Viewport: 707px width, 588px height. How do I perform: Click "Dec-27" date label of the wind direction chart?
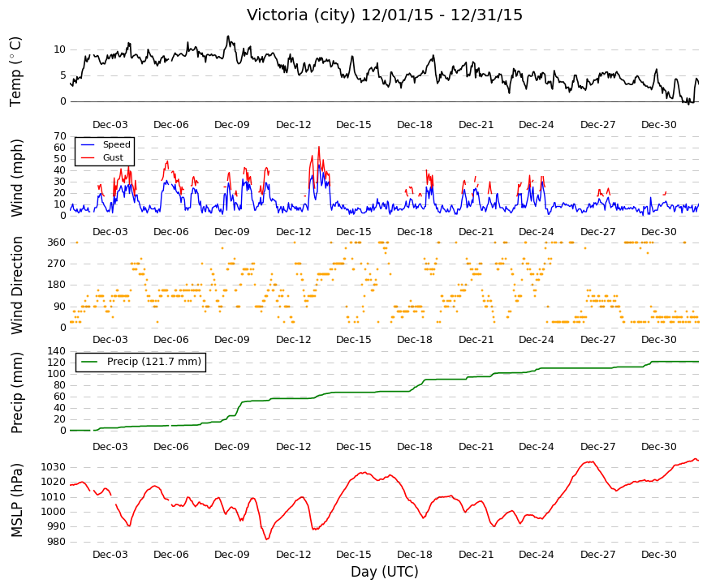[x=598, y=340]
